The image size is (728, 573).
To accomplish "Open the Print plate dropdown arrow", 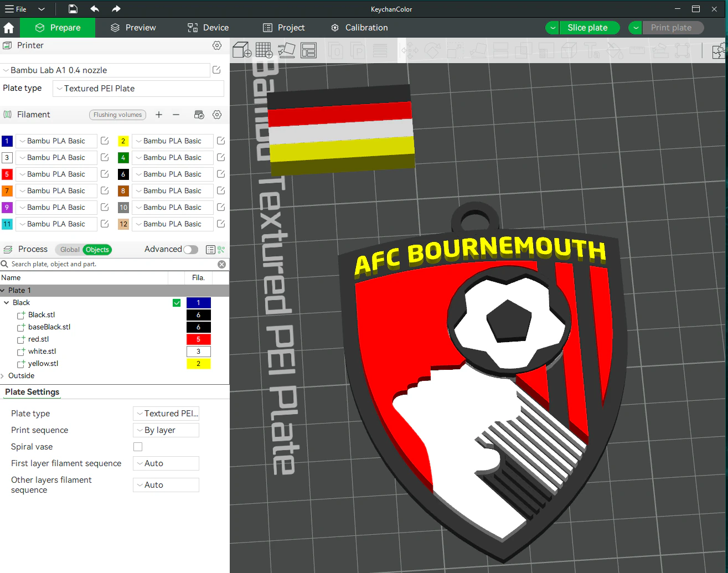I will coord(636,28).
